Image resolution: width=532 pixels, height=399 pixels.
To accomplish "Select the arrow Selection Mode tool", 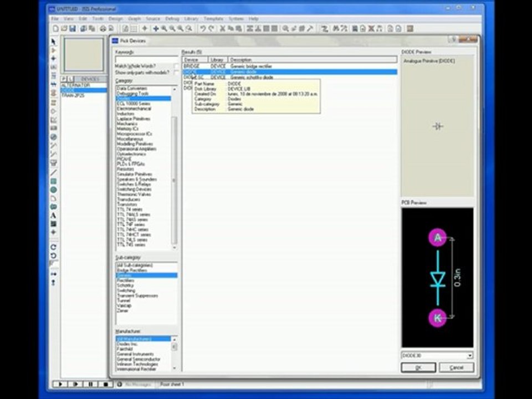I will point(53,42).
